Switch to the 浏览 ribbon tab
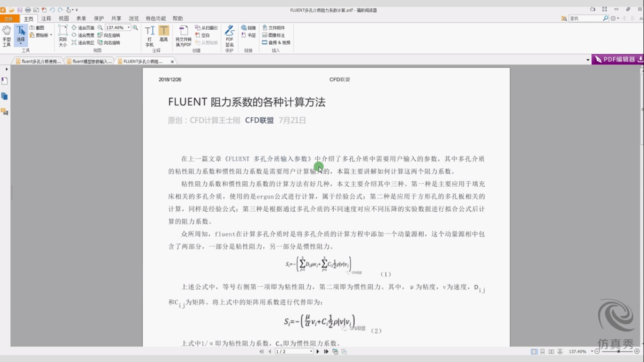 pos(134,18)
